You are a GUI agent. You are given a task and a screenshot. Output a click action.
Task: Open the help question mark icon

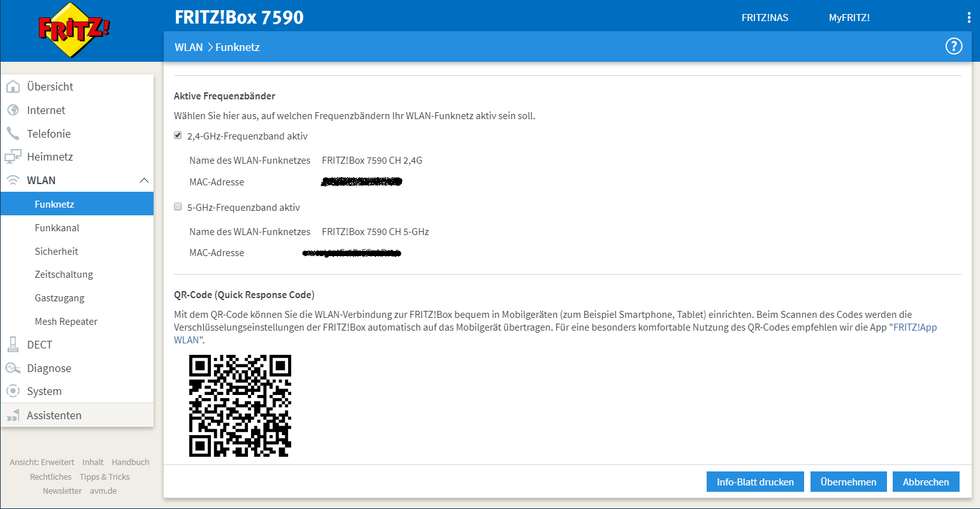point(953,47)
